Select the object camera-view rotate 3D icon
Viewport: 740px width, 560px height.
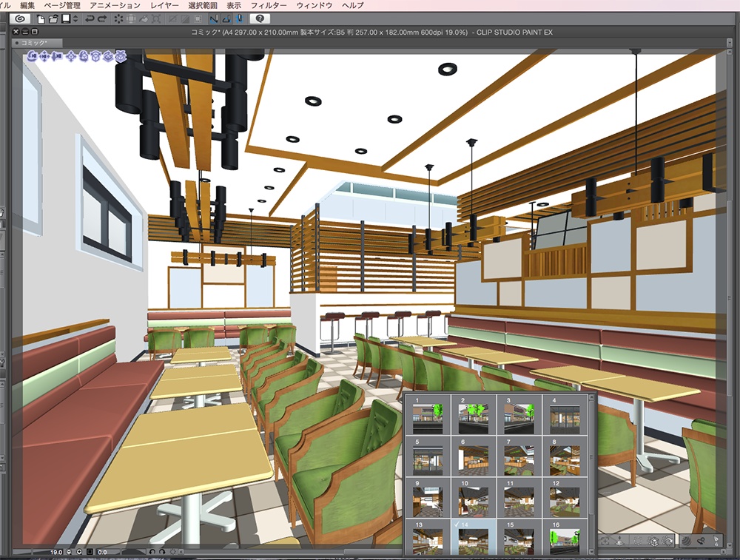coord(84,57)
